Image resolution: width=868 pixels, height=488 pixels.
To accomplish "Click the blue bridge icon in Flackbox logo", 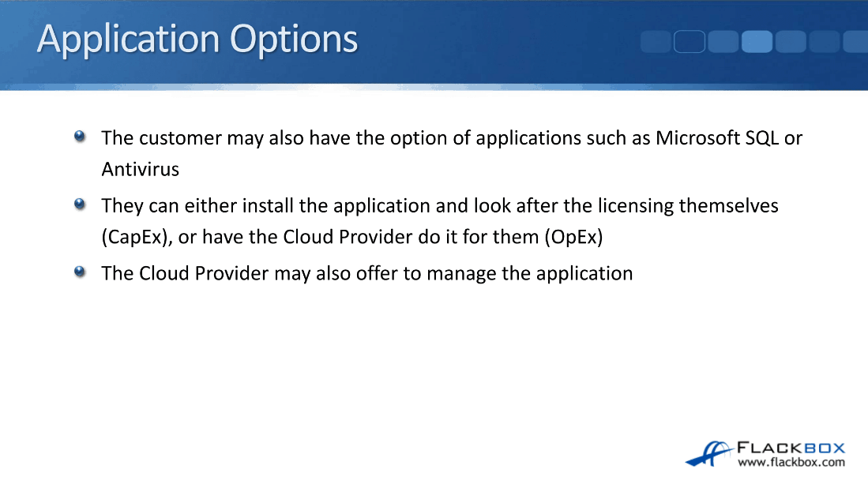I will point(708,452).
